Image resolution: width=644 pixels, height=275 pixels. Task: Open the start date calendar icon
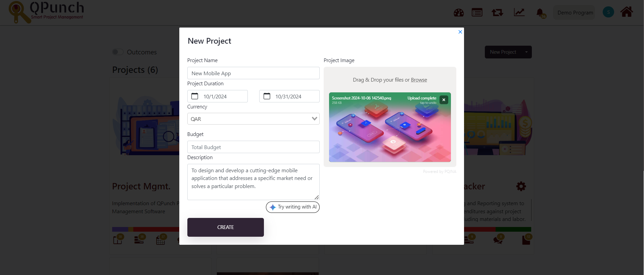195,96
